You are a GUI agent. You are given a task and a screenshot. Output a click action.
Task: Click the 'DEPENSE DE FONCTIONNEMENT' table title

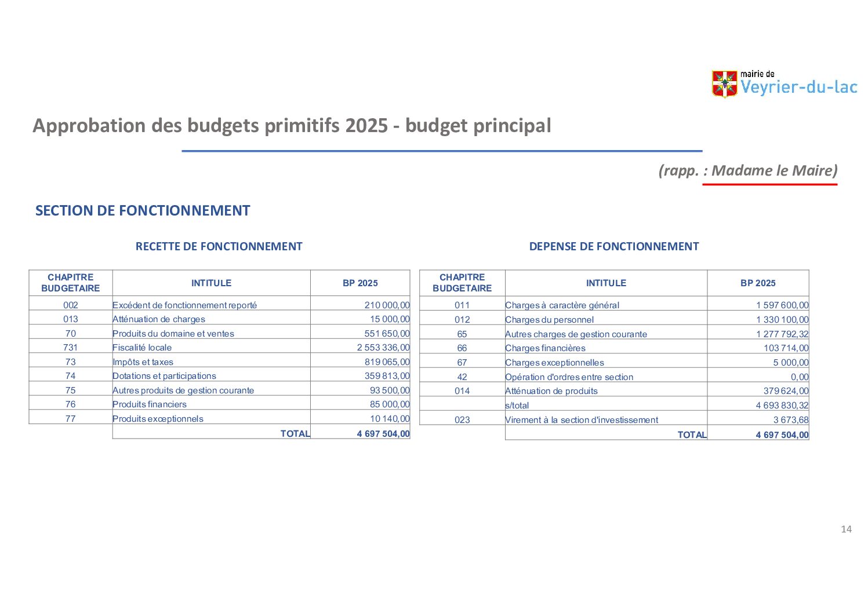[x=614, y=246]
